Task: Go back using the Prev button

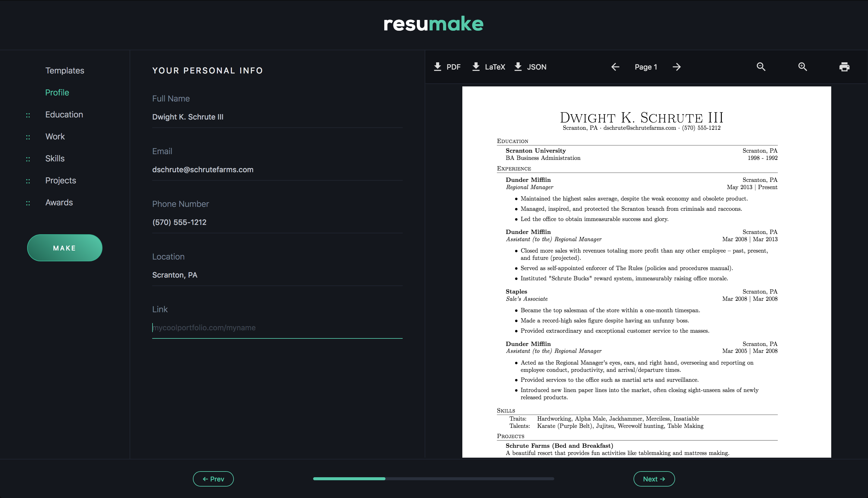Action: tap(213, 479)
